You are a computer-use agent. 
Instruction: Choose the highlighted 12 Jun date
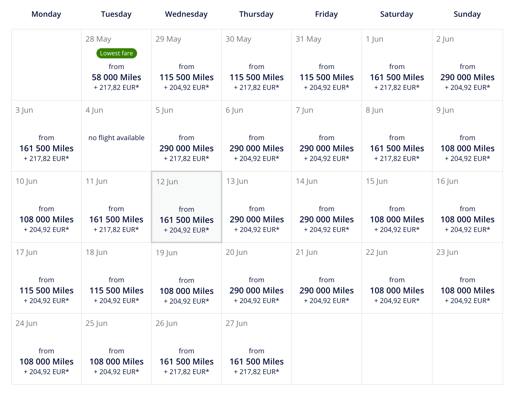pyautogui.click(x=187, y=207)
